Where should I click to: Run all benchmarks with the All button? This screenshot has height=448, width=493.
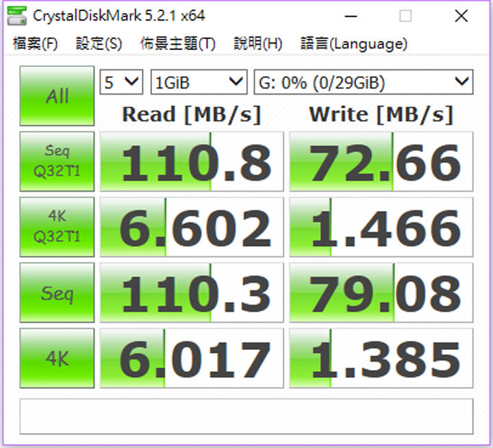57,96
